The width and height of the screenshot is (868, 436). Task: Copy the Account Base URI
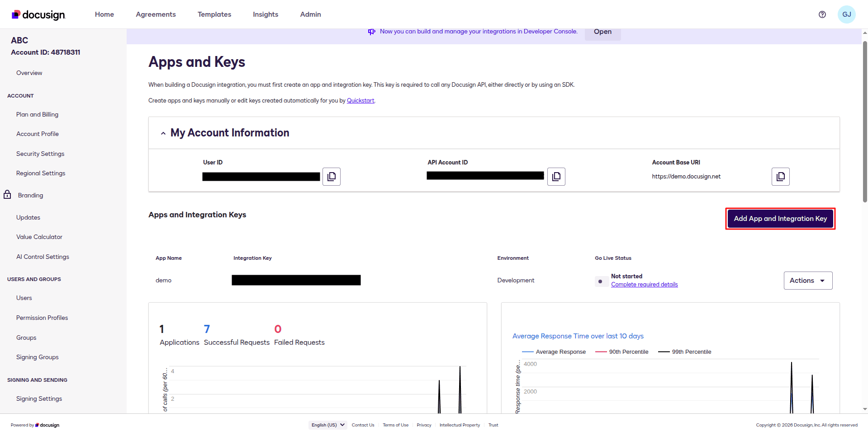[x=781, y=177]
